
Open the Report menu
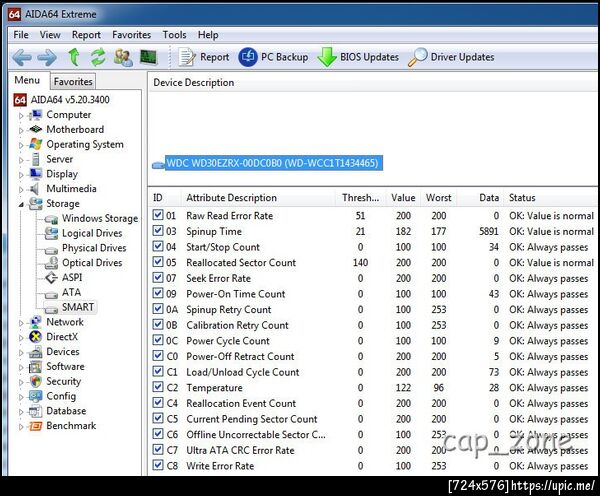(86, 35)
